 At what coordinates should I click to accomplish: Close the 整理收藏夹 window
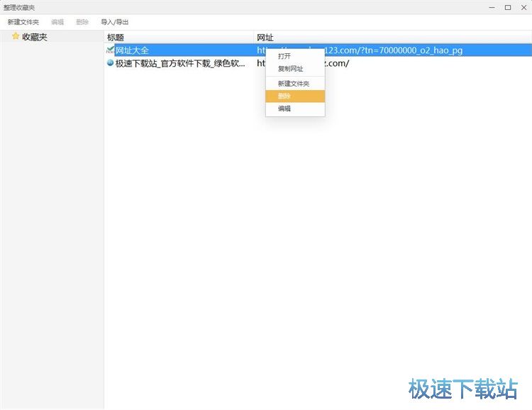point(523,8)
